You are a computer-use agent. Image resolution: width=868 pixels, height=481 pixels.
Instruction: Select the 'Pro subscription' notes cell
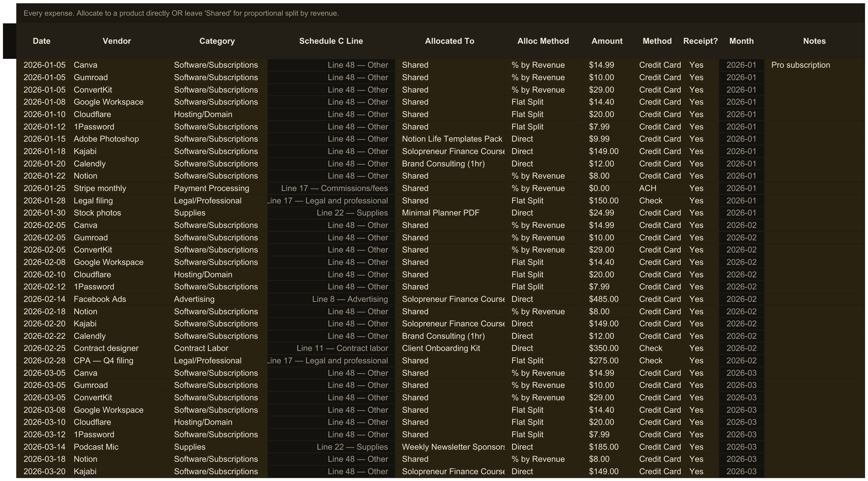click(814, 65)
